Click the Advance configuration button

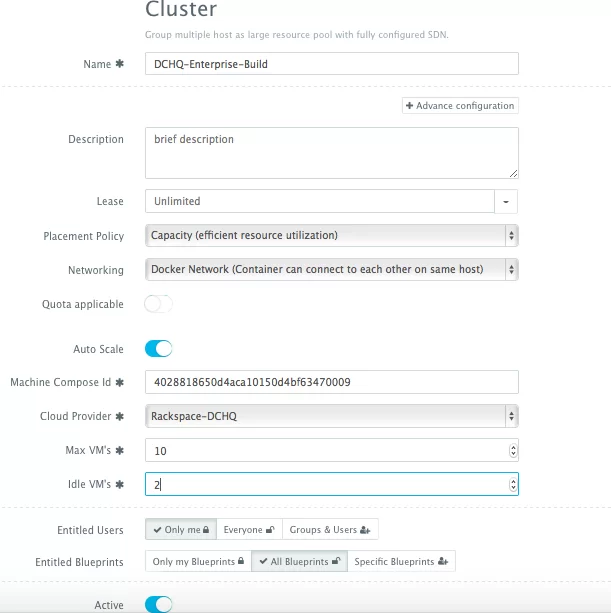pyautogui.click(x=460, y=106)
